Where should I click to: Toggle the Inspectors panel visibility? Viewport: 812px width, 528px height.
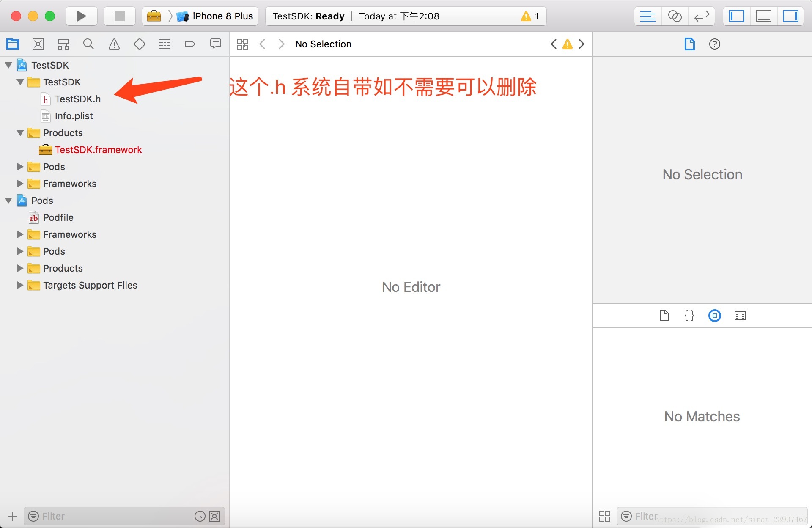(790, 16)
